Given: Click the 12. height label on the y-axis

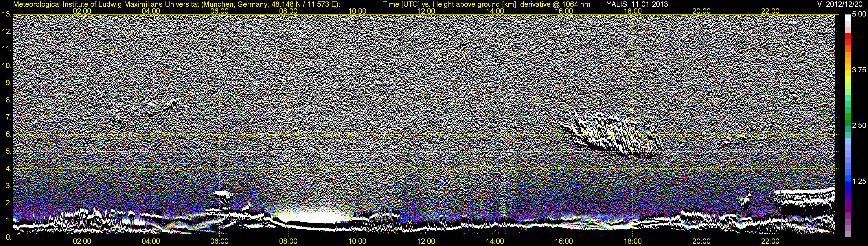Looking at the screenshot, I should [x=6, y=31].
